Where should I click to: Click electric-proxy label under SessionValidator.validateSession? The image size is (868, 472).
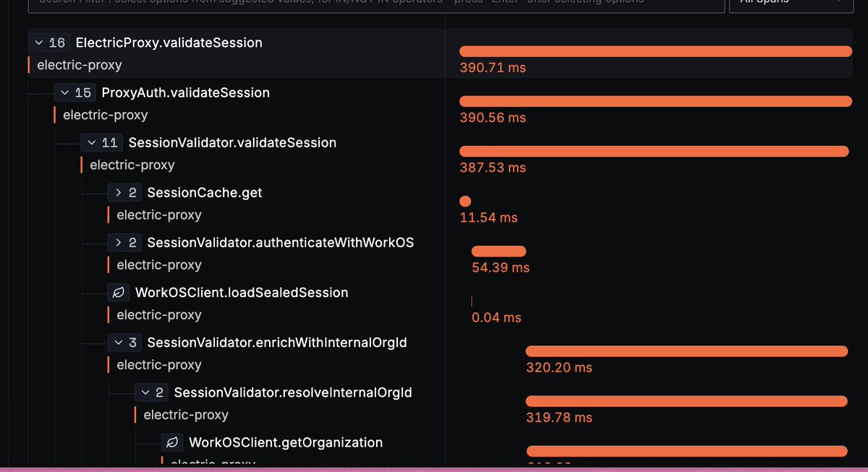(132, 165)
